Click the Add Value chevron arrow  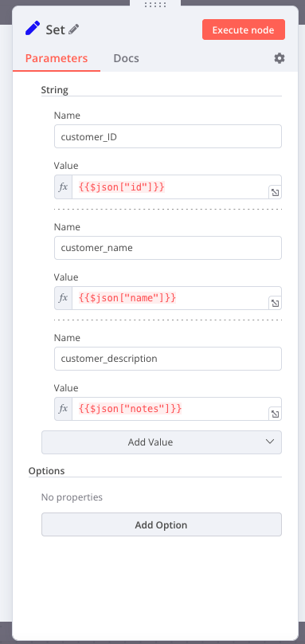270,442
